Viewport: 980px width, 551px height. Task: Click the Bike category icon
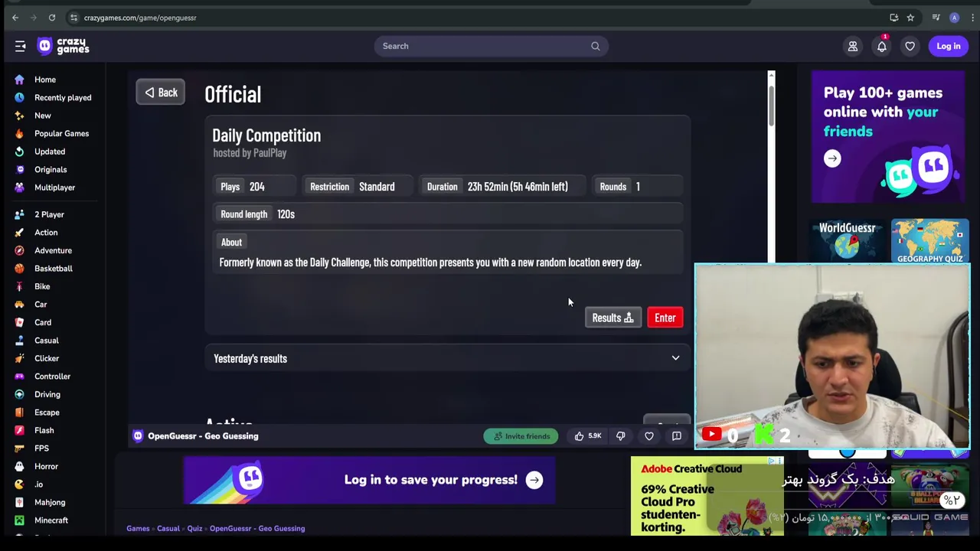pos(19,286)
